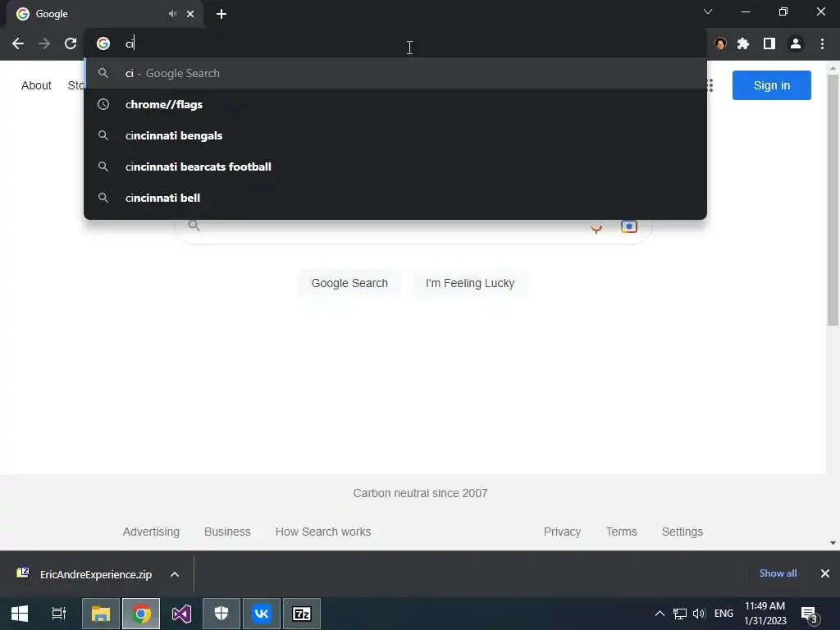Open the Terms footer link

pos(622,532)
